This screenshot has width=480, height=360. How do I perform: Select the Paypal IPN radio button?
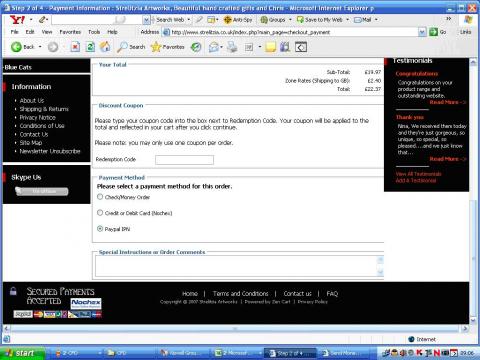(100, 229)
